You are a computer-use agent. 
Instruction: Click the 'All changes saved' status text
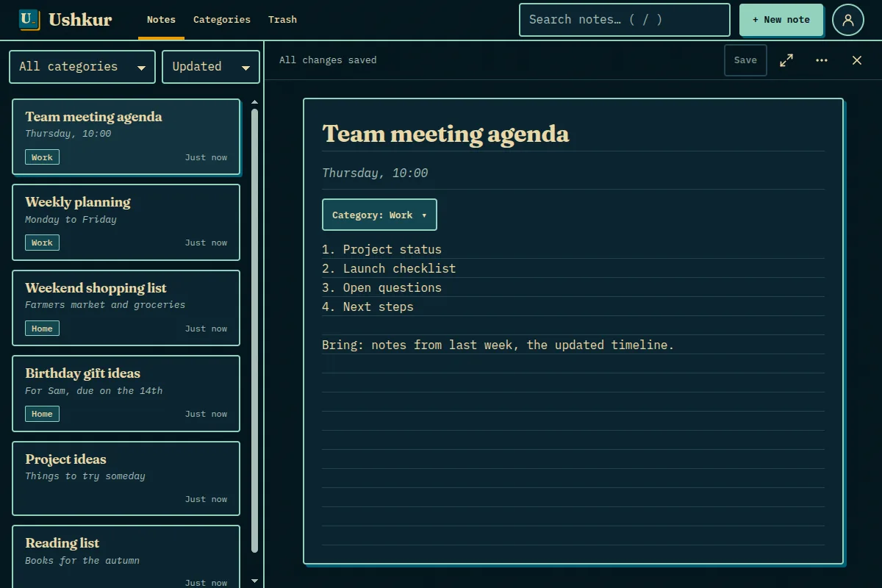(x=328, y=60)
